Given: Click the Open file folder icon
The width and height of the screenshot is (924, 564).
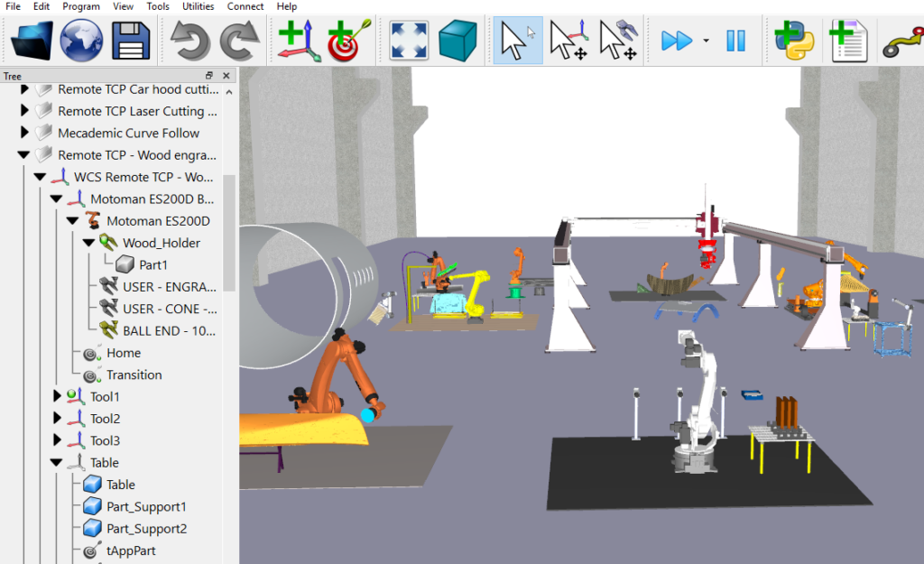Looking at the screenshot, I should pyautogui.click(x=29, y=41).
